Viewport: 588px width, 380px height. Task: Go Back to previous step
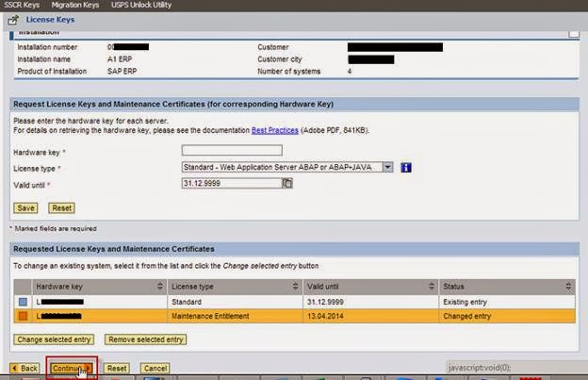[24, 369]
